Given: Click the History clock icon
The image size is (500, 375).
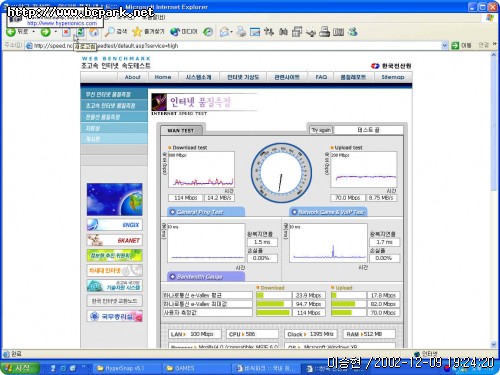Looking at the screenshot, I should point(208,32).
